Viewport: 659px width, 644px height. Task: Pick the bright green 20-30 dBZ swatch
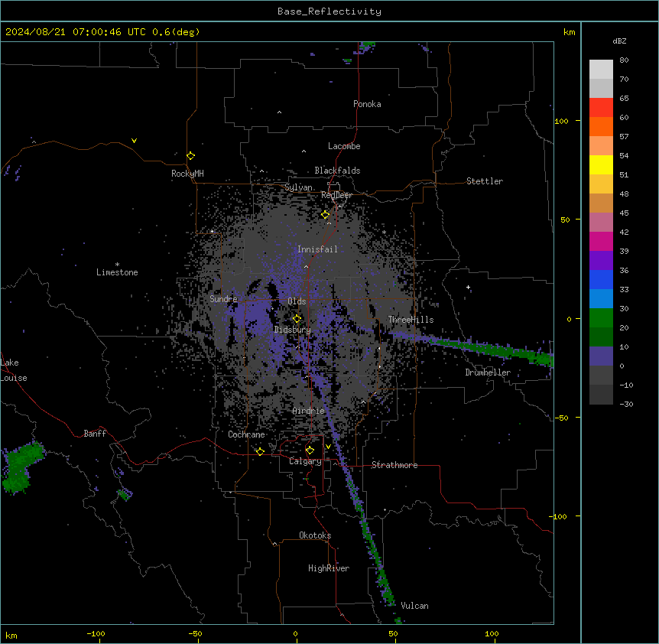click(x=601, y=318)
